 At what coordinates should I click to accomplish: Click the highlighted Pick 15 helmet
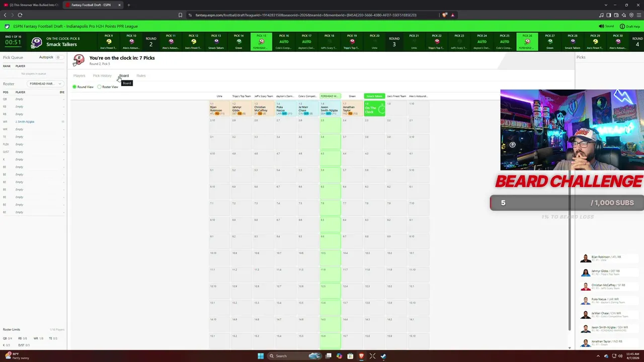click(x=261, y=42)
